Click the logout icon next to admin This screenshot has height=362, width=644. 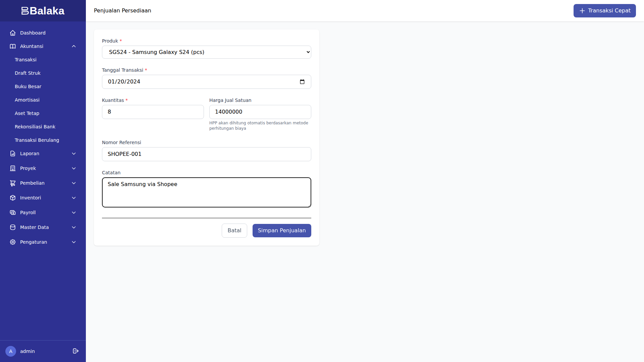point(75,351)
